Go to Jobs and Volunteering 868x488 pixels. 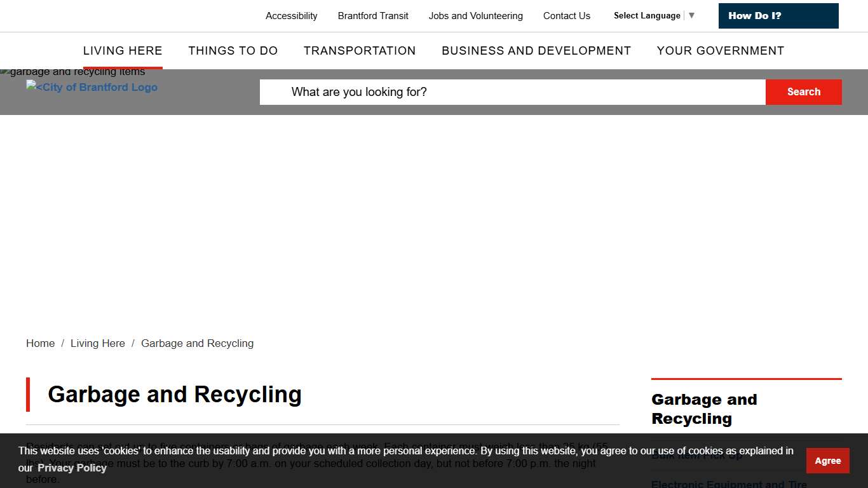click(476, 15)
